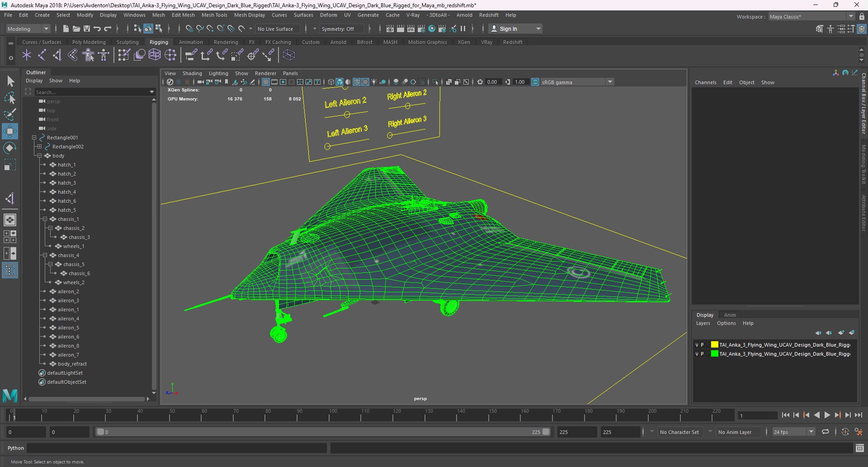Viewport: 868px width, 467px height.
Task: Collapse chassis_4 node in Outliner
Action: 45,255
